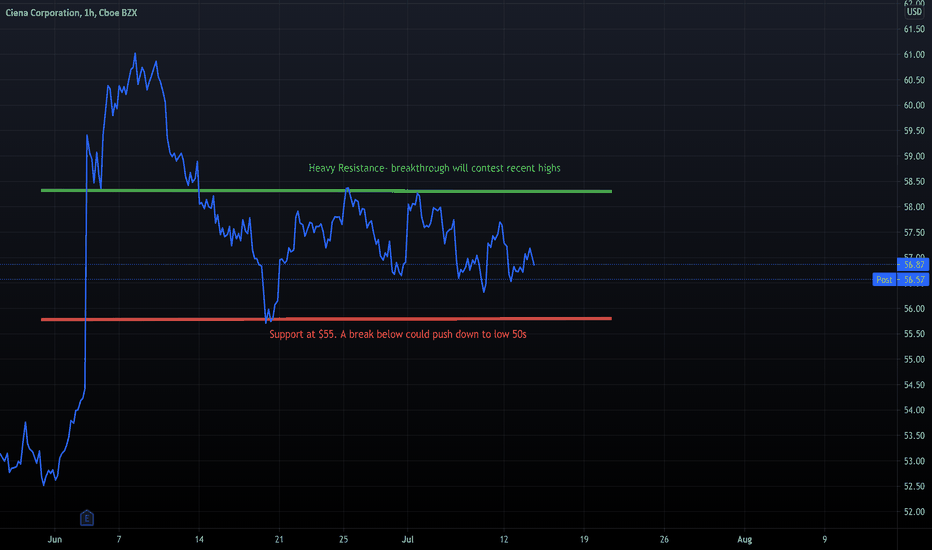The width and height of the screenshot is (932, 550).
Task: Click the earnings 'E' marker icon
Action: pos(87,518)
